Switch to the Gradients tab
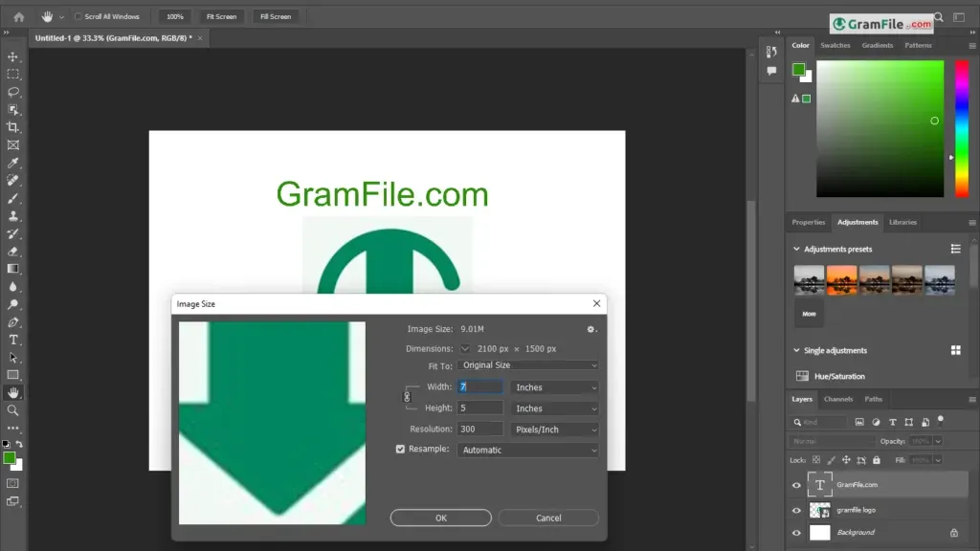 pyautogui.click(x=877, y=46)
